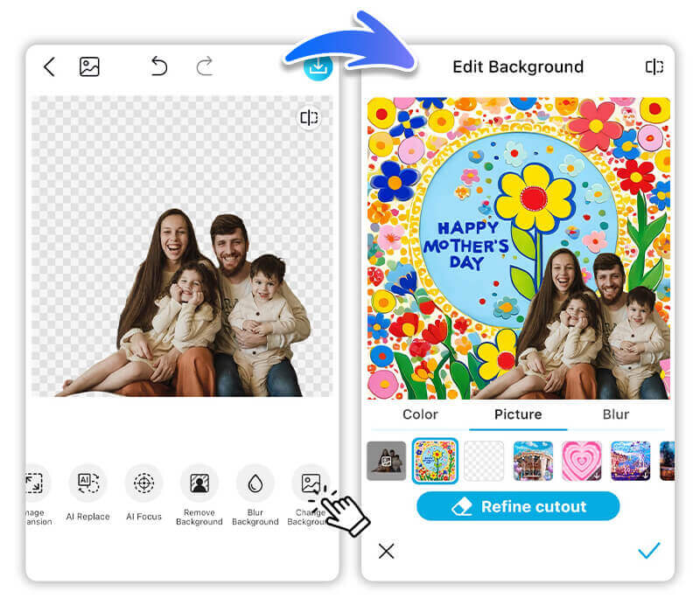Open the image gallery icon

[89, 66]
